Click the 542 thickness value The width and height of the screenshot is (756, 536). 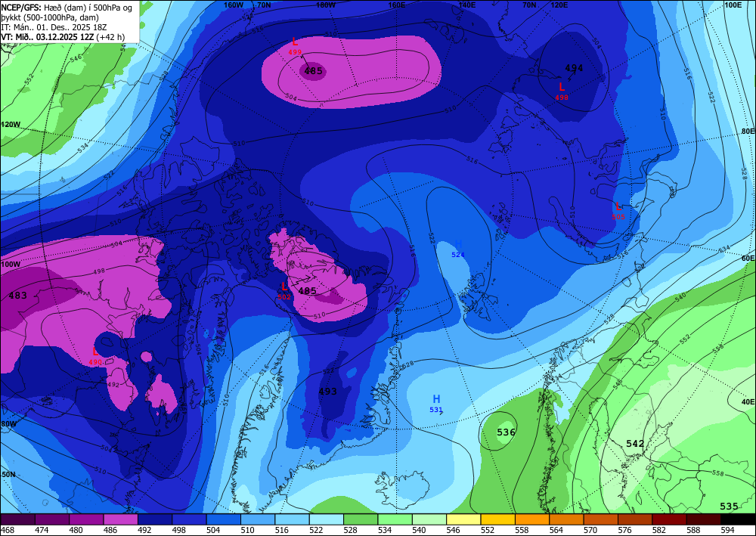click(635, 444)
